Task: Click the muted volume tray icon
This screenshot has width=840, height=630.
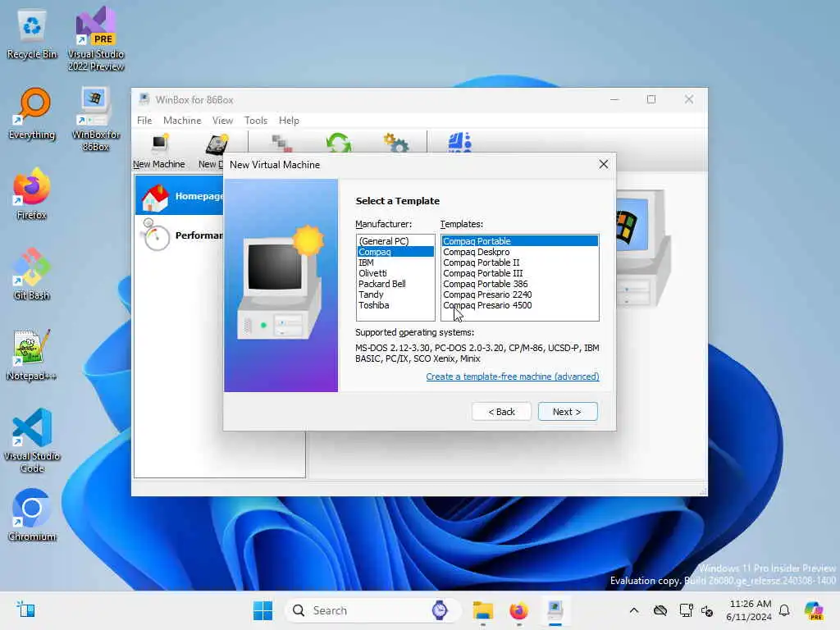Action: coord(707,610)
